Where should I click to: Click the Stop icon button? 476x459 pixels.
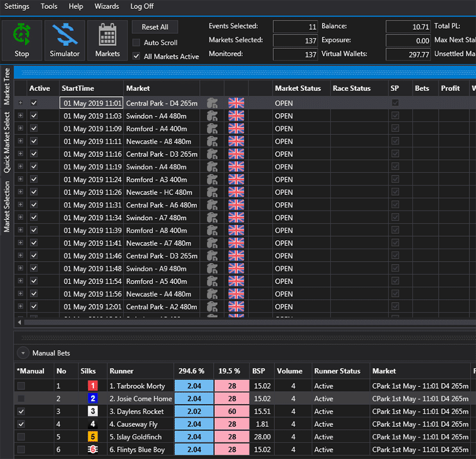point(22,40)
